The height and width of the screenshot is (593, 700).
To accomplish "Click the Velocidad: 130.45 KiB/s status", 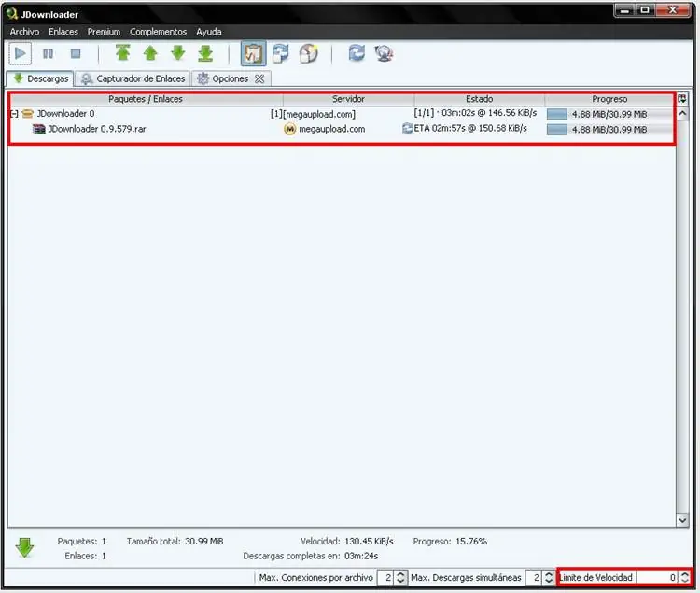I will click(347, 542).
